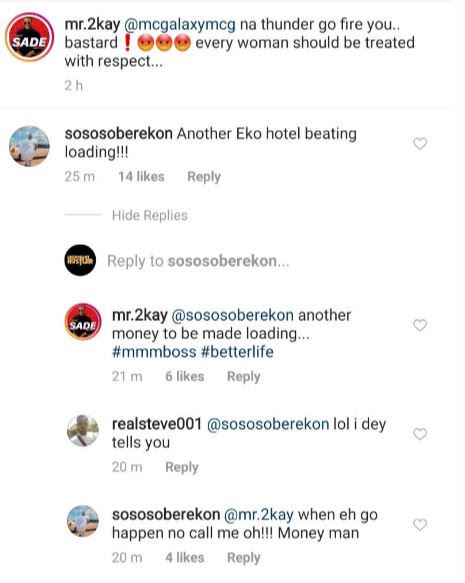Open the #mmmboss hashtag

click(154, 352)
